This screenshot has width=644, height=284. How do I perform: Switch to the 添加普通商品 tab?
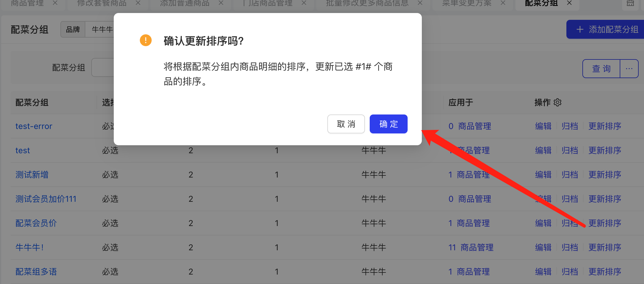(x=185, y=3)
